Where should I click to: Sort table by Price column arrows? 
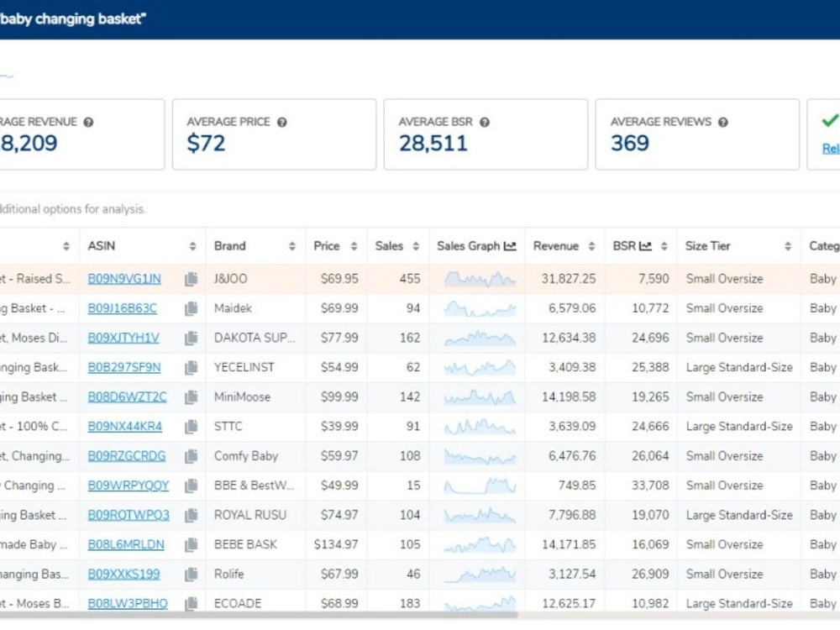(x=354, y=246)
